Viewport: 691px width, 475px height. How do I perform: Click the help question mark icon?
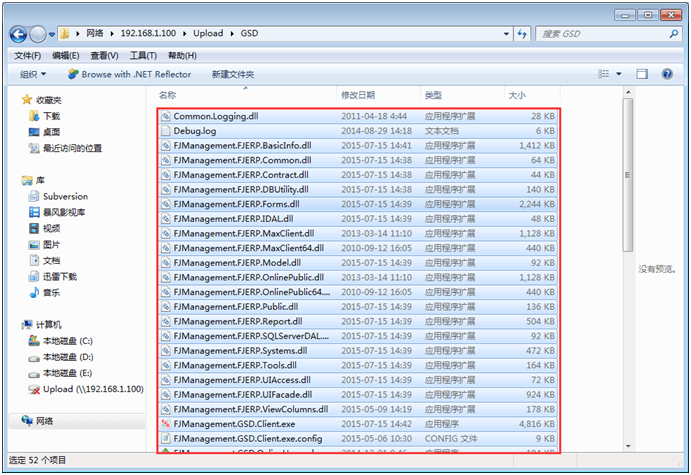667,74
